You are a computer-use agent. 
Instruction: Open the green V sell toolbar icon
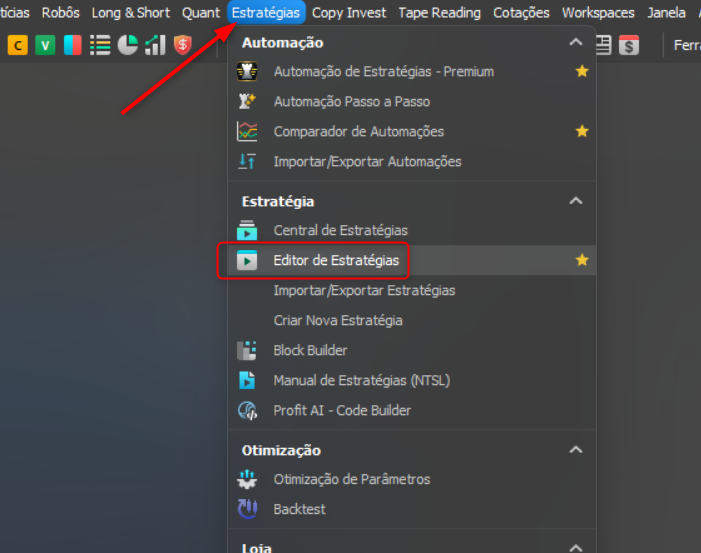[x=45, y=45]
